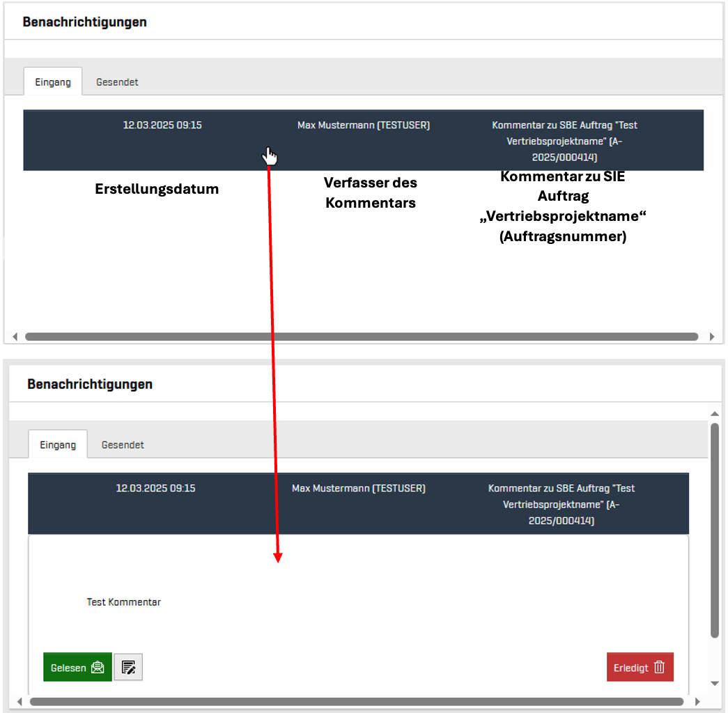This screenshot has width=728, height=713.
Task: Click right arrow of upper horizontal scrollbar
Action: (711, 337)
